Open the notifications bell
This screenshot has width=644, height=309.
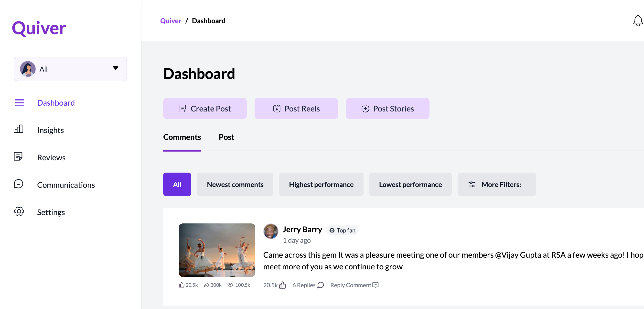[x=638, y=21]
